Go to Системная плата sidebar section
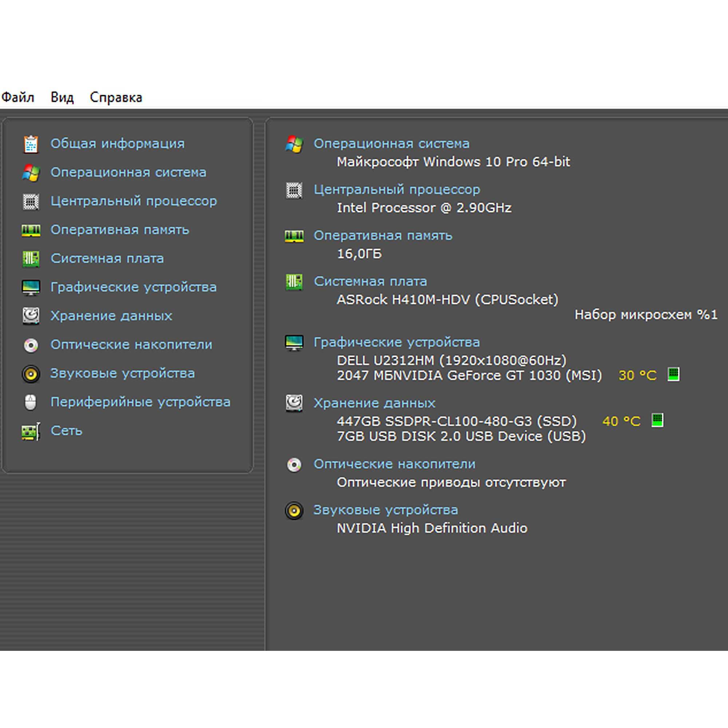Screen dimensions: 728x728 (107, 258)
